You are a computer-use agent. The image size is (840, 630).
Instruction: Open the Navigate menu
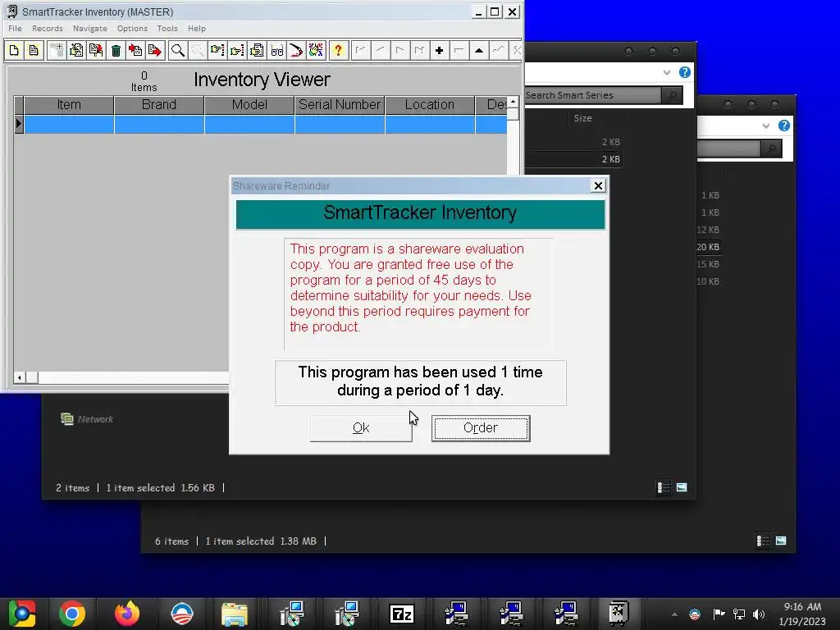click(90, 29)
